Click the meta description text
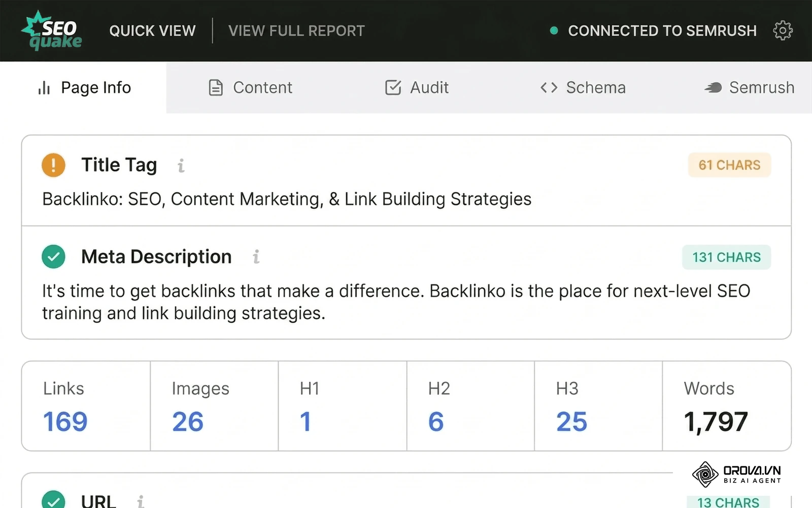 [x=396, y=302]
